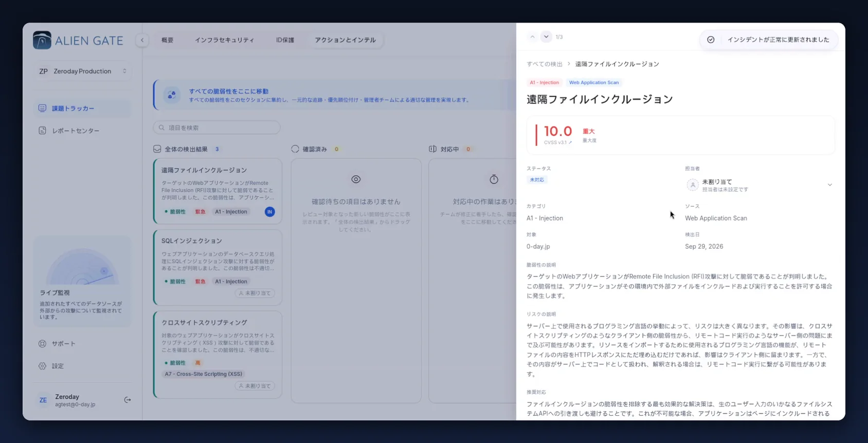The height and width of the screenshot is (443, 868).
Task: Click the Web Application Scan source value
Action: click(x=716, y=218)
